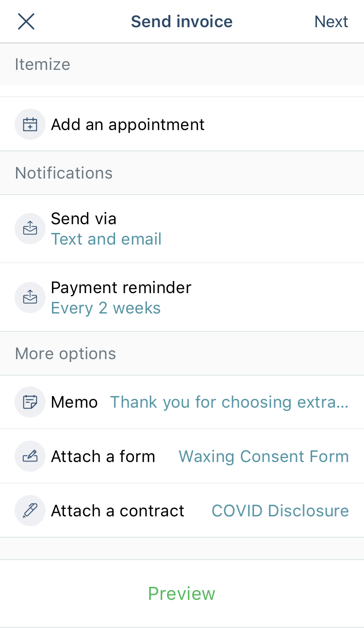Tap the calendar plus appointment icon
Viewport: 364px width, 628px height.
click(x=30, y=124)
